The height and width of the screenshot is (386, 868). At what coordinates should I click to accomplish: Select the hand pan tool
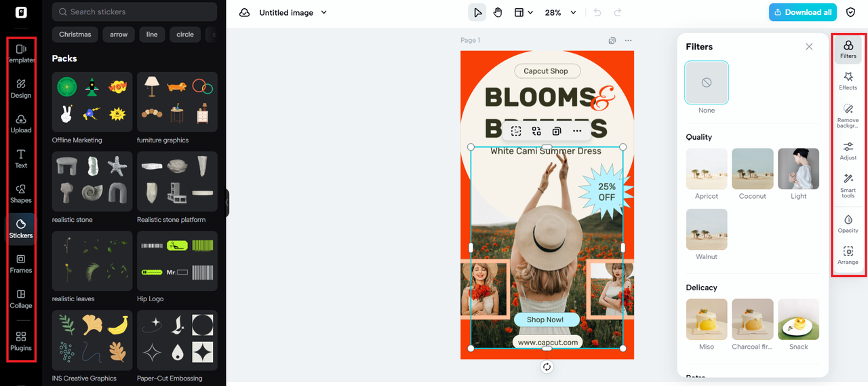pos(498,12)
